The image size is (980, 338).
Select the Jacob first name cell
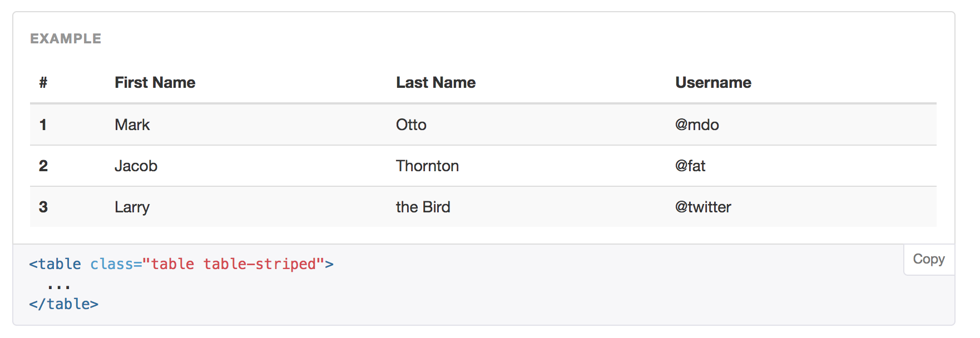pyautogui.click(x=136, y=166)
